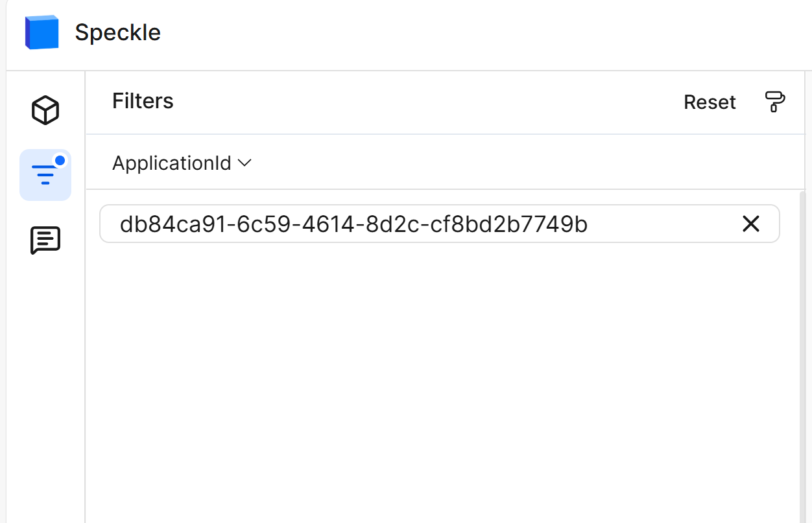Click the Speckle title text
The width and height of the screenshot is (812, 523).
point(117,32)
